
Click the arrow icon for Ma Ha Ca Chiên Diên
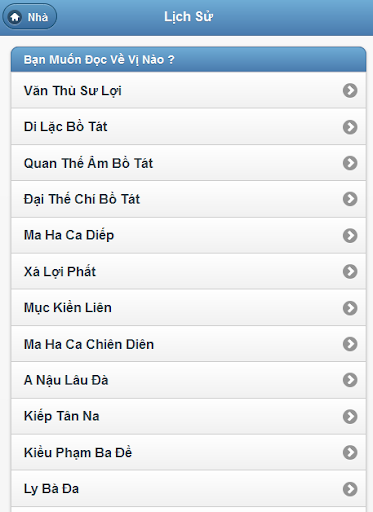[x=350, y=344]
